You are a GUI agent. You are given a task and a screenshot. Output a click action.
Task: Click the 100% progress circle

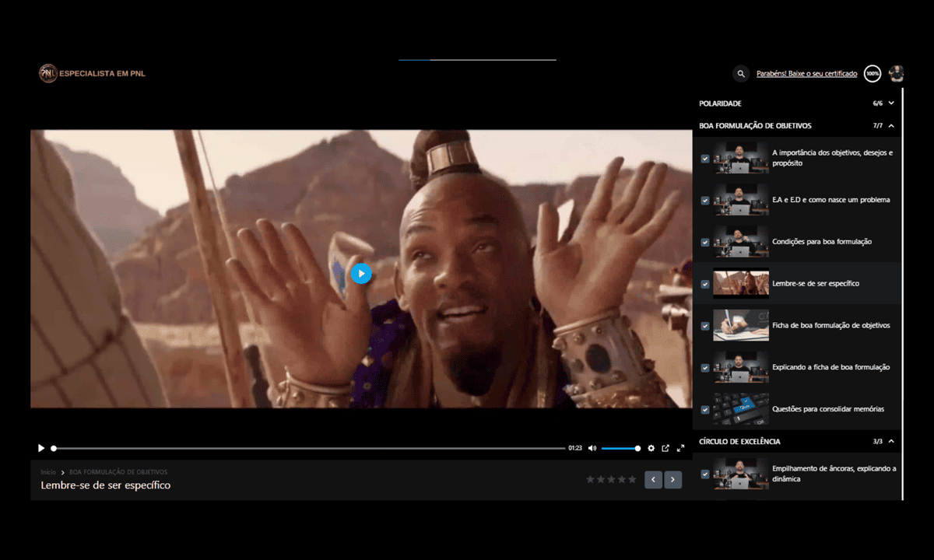coord(873,74)
